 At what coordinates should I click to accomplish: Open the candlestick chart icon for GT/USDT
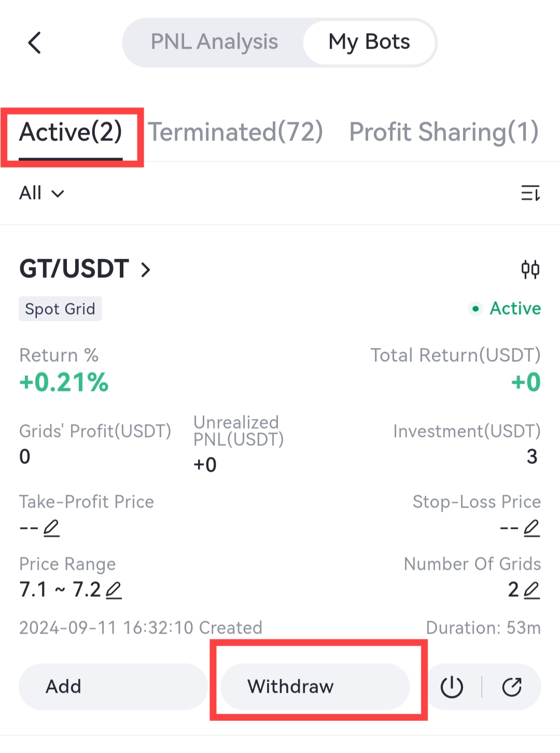(530, 269)
